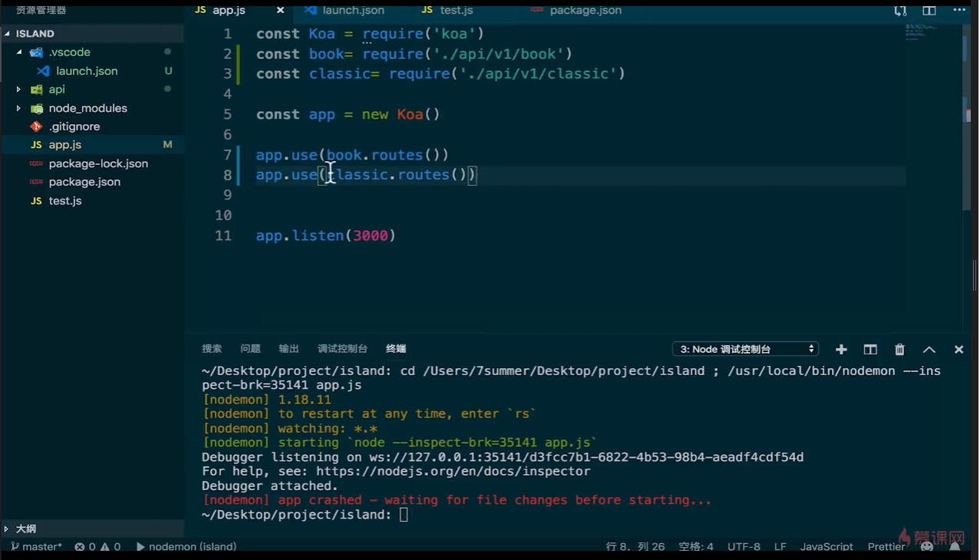Change file encoding UTF-8
This screenshot has width=980, height=560.
[744, 547]
